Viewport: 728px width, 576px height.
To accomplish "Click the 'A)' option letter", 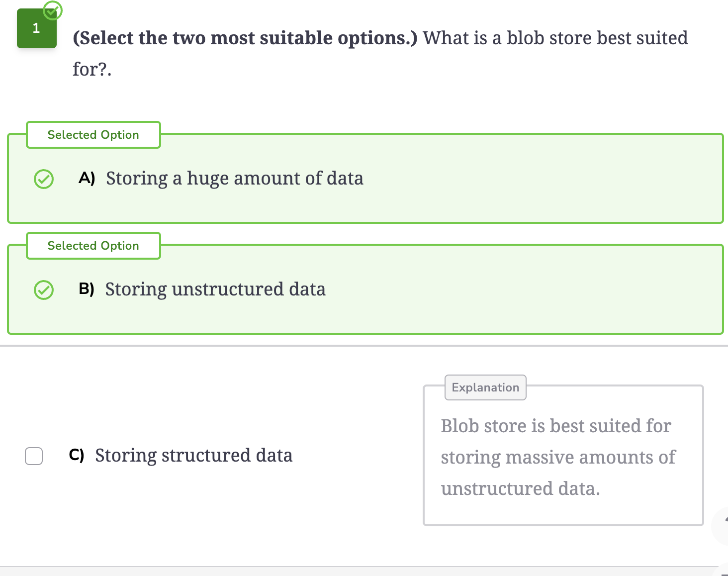I will point(87,178).
